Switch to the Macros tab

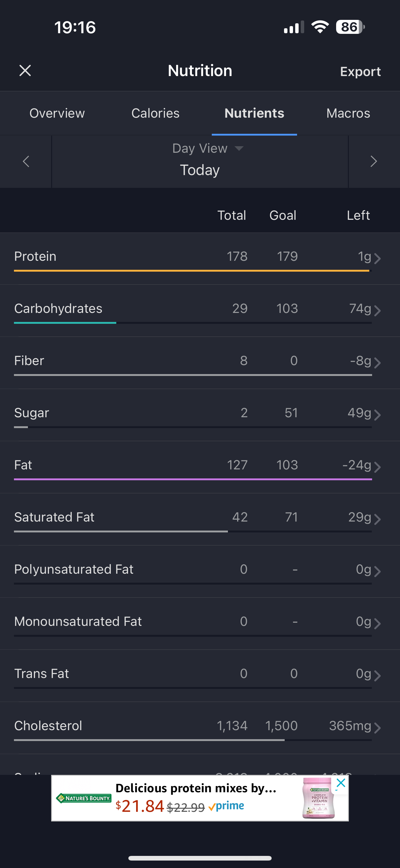pyautogui.click(x=348, y=113)
